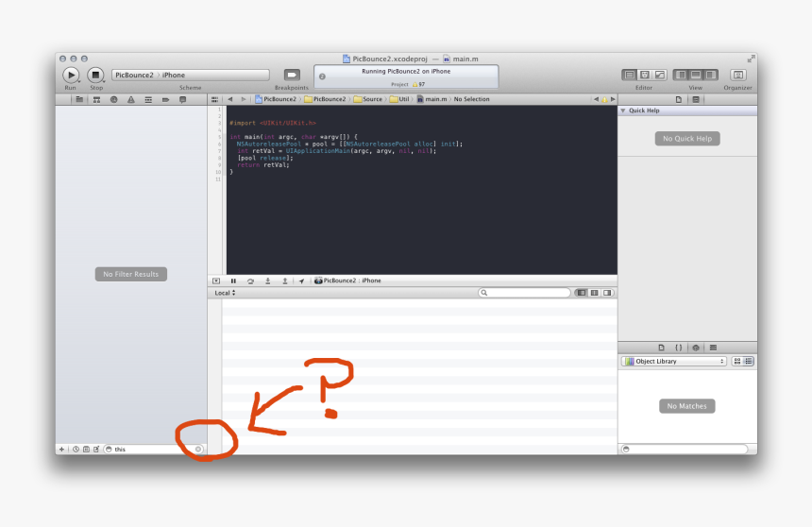812x527 pixels.
Task: Open PicBounce2 folder in jump bar
Action: [x=325, y=99]
